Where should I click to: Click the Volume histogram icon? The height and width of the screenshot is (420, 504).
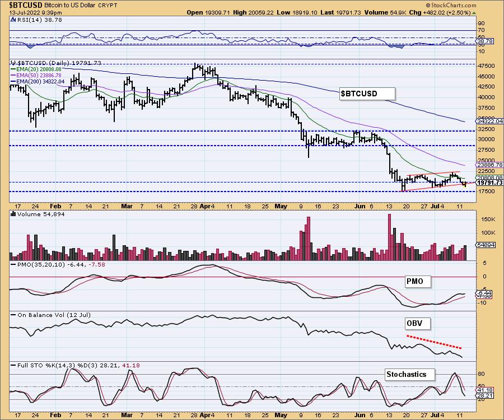click(x=13, y=214)
